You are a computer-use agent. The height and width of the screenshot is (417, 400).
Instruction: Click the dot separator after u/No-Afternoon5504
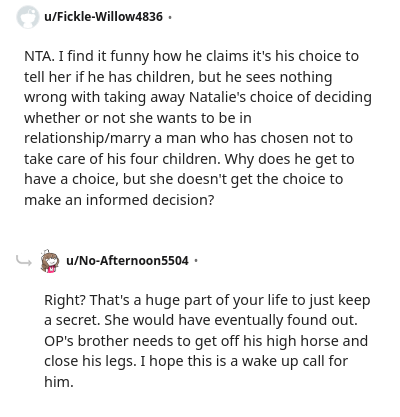[196, 261]
